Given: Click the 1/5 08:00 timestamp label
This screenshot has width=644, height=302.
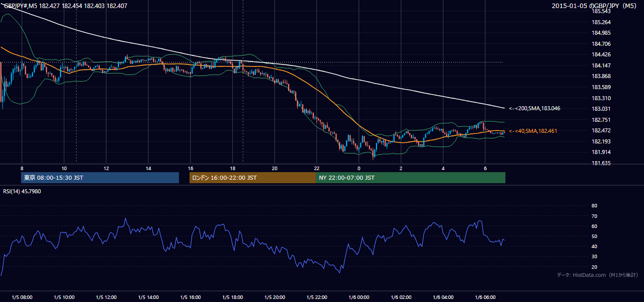Looking at the screenshot, I should [x=22, y=297].
